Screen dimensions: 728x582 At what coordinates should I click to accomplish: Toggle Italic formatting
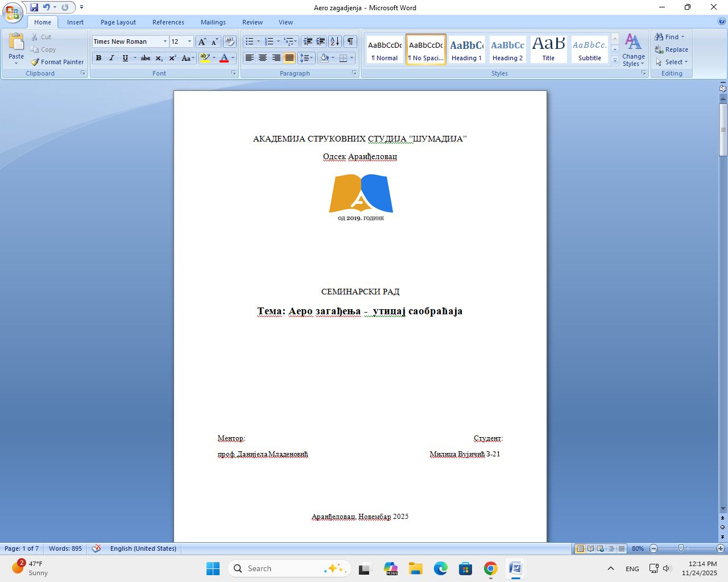pyautogui.click(x=111, y=58)
